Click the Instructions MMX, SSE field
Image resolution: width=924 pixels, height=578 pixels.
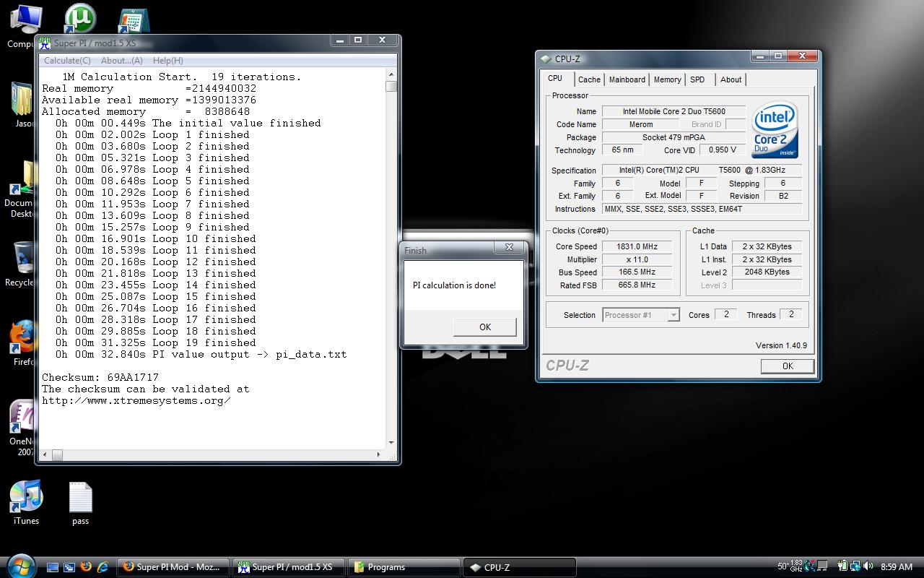click(702, 209)
